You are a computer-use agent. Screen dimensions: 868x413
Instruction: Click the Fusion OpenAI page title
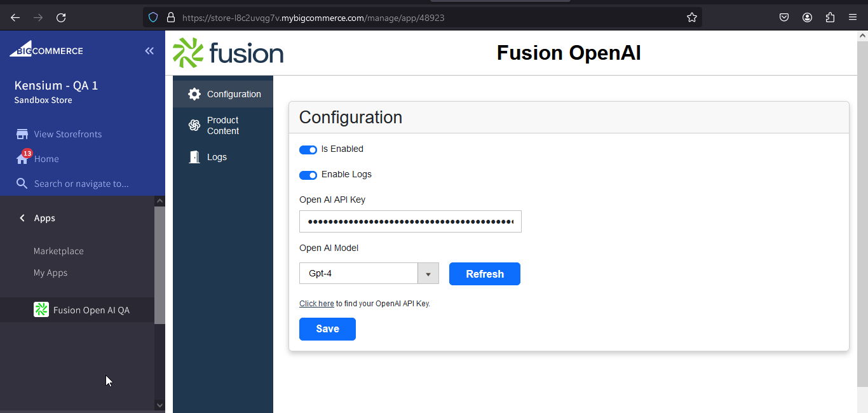(x=569, y=53)
